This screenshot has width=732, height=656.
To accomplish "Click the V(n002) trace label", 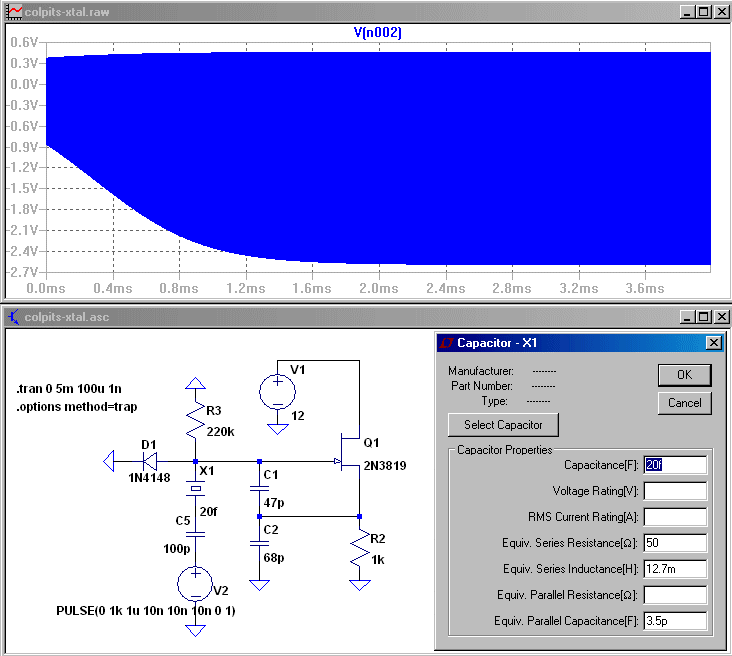I will (377, 33).
